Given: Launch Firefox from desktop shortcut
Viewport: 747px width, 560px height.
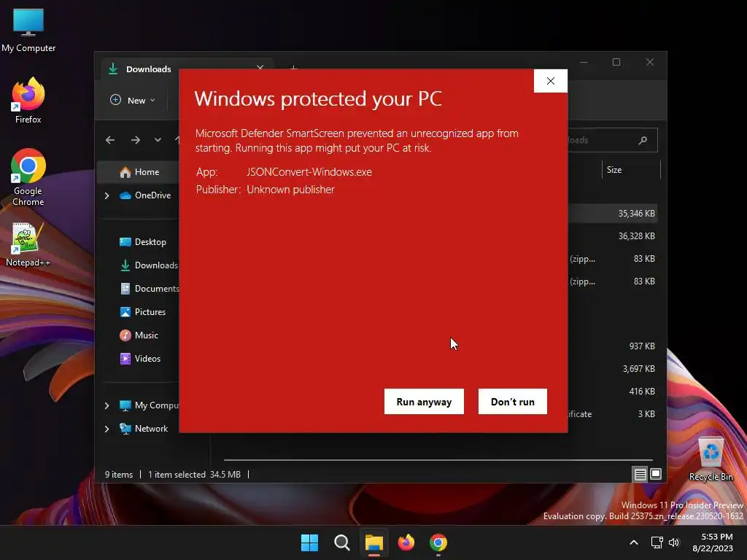Looking at the screenshot, I should pos(28,101).
